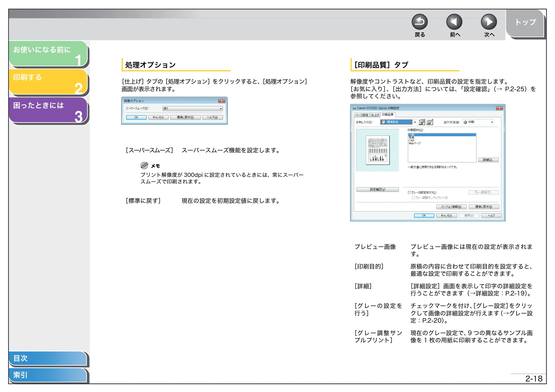Screen dimensions: 555x392
Task: Expand the お気に入り dropdown showing 標準設定
Action: coord(398,122)
